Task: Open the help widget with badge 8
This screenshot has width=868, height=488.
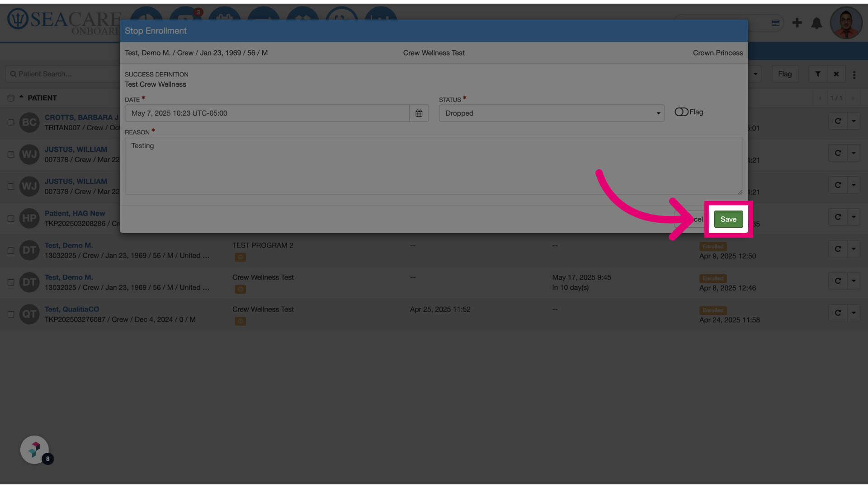Action: click(x=35, y=450)
